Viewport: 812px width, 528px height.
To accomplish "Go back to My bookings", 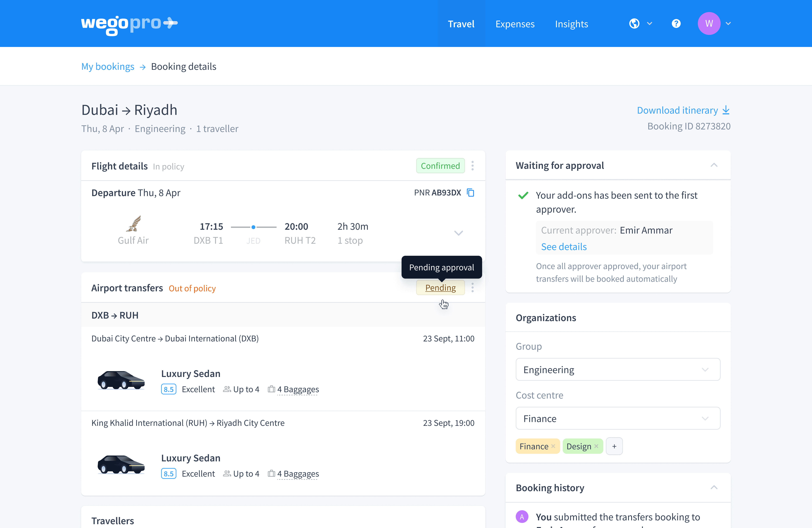I will pos(108,66).
